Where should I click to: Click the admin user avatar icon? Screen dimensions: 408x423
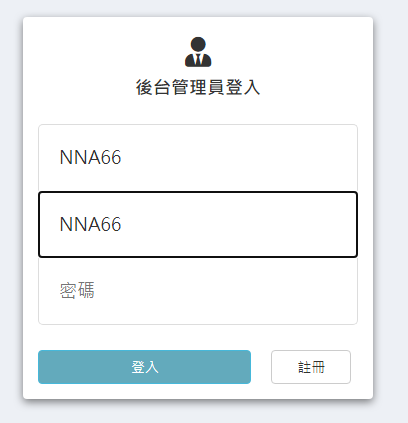click(x=198, y=52)
